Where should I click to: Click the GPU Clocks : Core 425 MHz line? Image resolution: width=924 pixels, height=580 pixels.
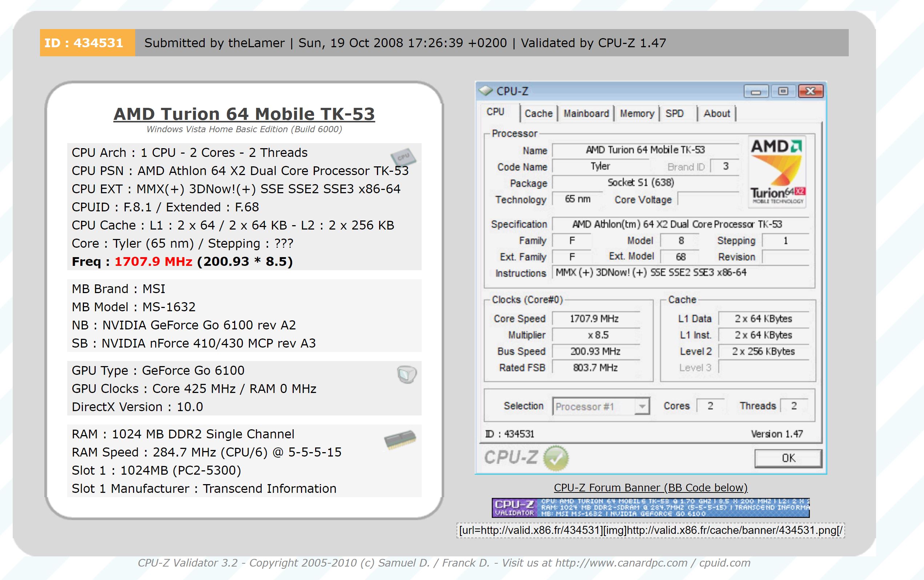pyautogui.click(x=194, y=389)
